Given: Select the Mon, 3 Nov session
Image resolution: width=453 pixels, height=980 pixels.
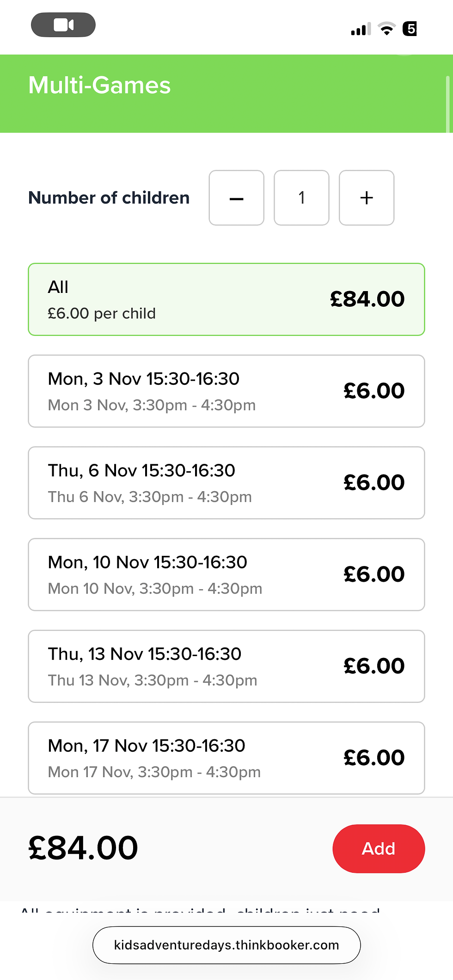Looking at the screenshot, I should pos(226,391).
